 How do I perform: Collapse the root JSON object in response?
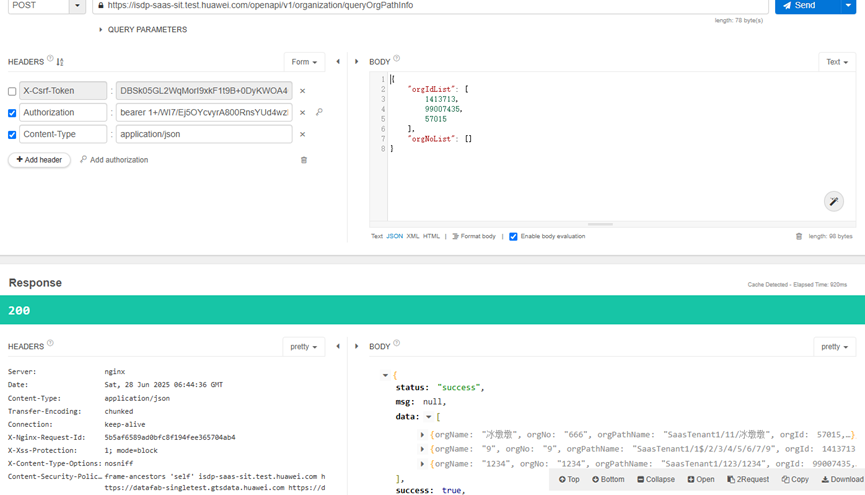pyautogui.click(x=385, y=375)
